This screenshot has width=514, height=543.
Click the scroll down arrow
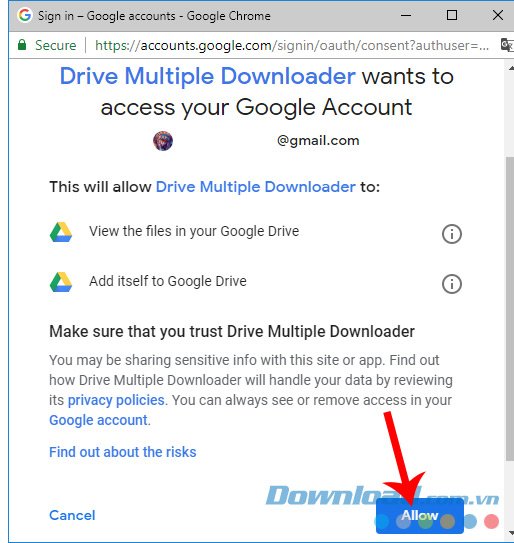click(511, 533)
